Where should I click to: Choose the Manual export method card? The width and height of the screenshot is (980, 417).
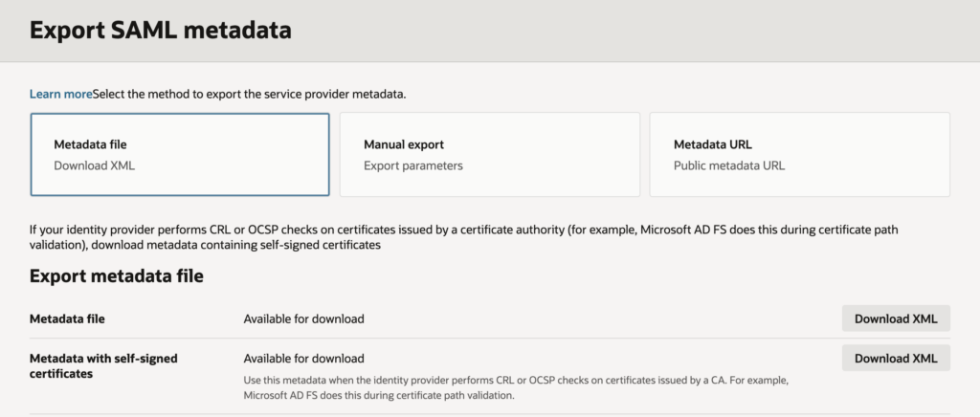[x=489, y=155]
